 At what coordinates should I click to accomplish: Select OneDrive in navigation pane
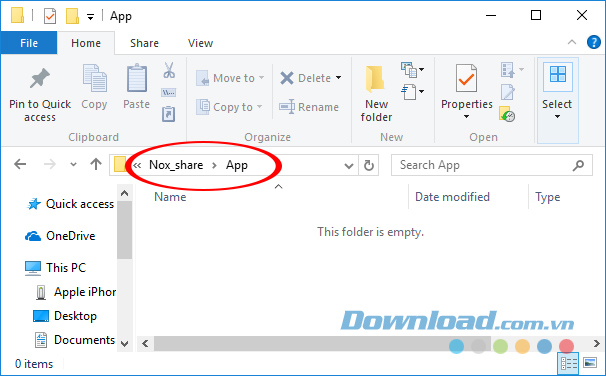point(60,236)
